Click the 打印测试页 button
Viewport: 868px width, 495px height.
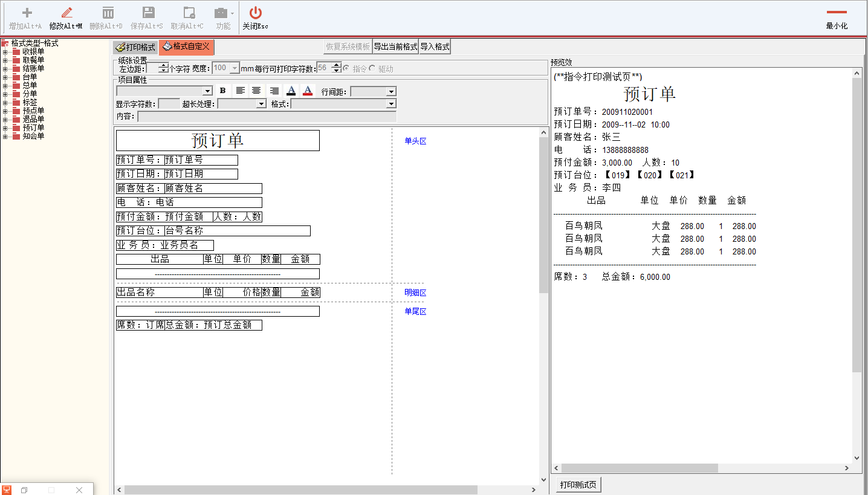578,485
